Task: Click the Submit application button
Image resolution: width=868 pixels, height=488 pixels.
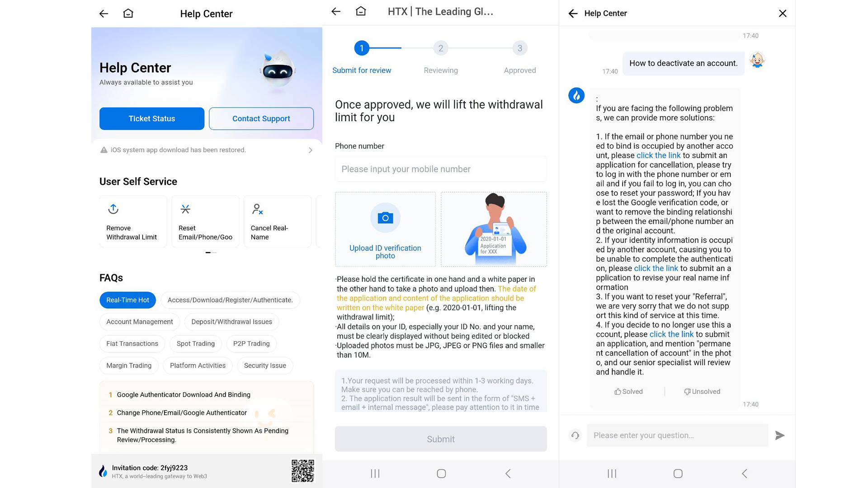Action: [x=440, y=439]
